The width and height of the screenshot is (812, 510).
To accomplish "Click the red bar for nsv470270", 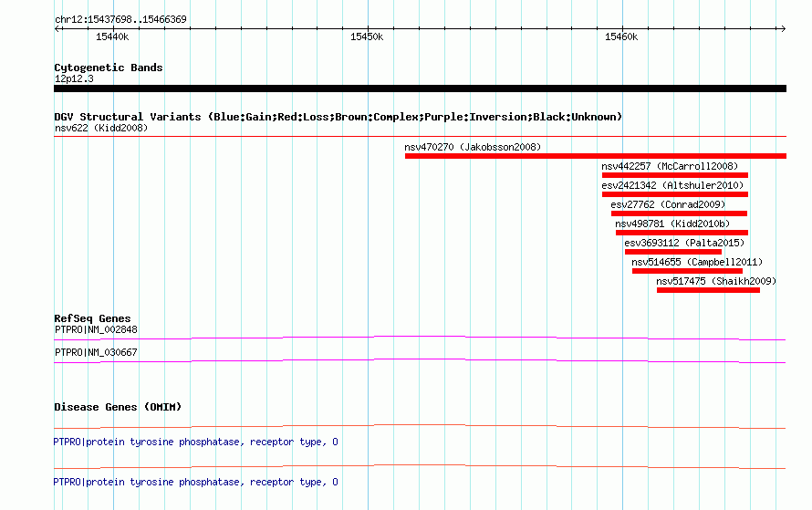I will pyautogui.click(x=596, y=156).
